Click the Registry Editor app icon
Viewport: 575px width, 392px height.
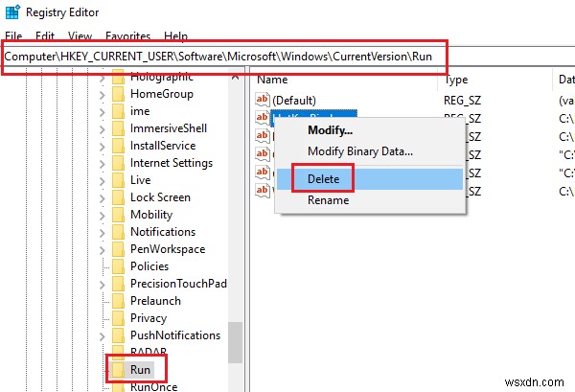point(12,12)
